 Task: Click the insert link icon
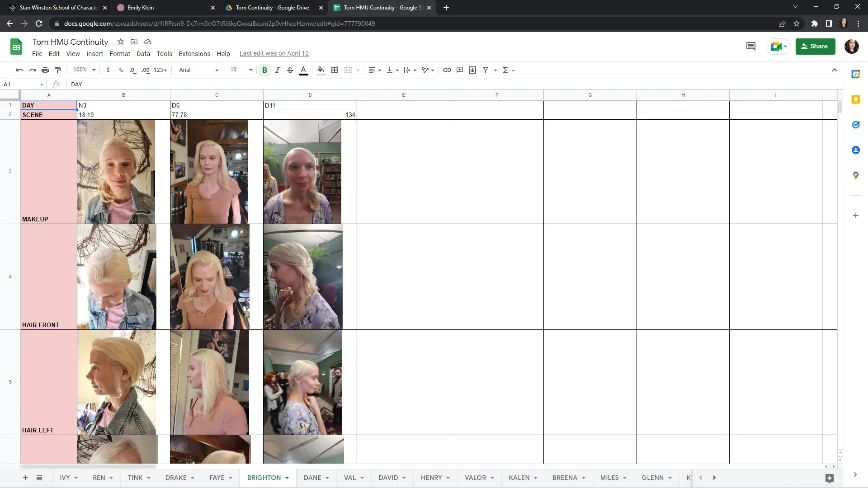click(447, 70)
